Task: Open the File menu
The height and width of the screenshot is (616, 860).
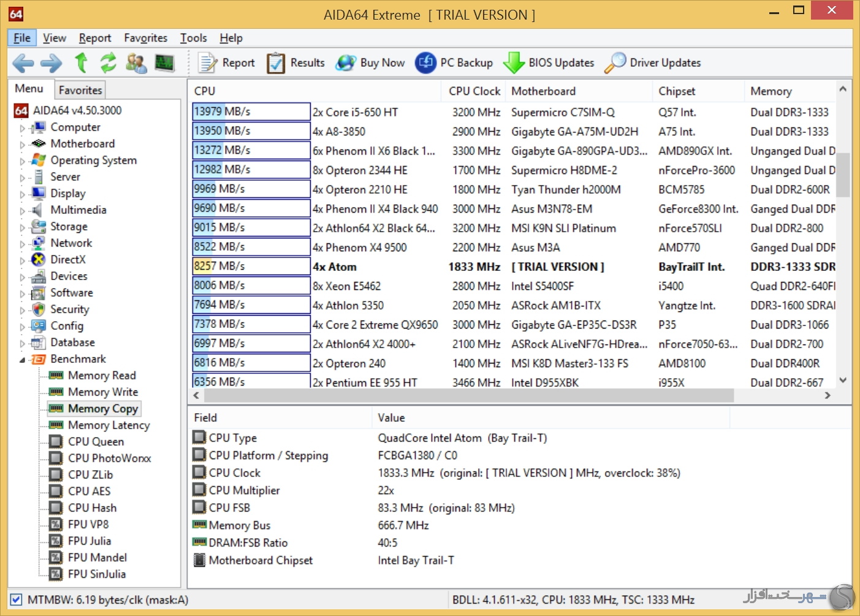Action: tap(22, 38)
